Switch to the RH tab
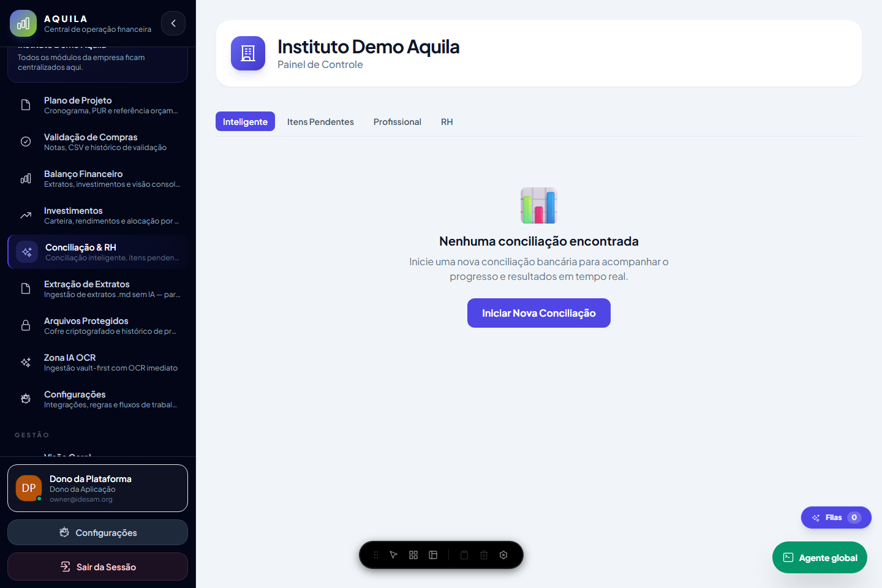The image size is (882, 588). click(x=447, y=121)
